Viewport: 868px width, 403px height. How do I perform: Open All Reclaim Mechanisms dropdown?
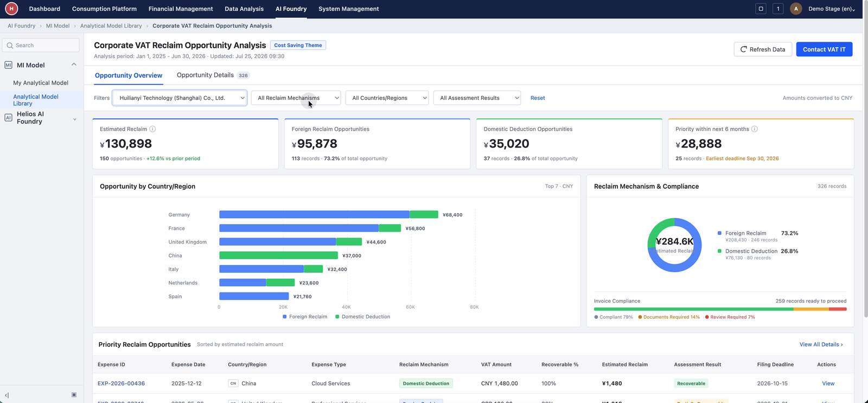[296, 98]
